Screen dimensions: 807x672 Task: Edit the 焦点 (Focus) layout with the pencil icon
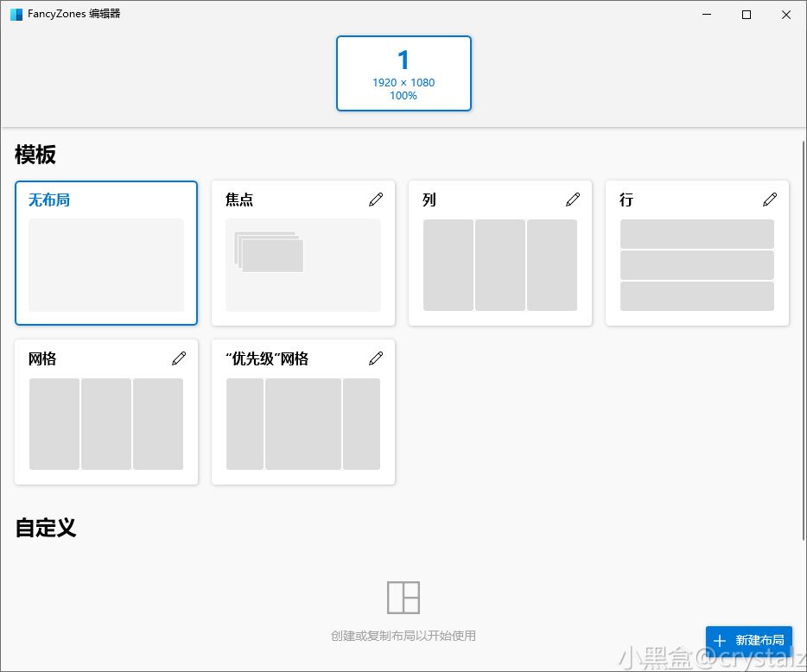[376, 200]
